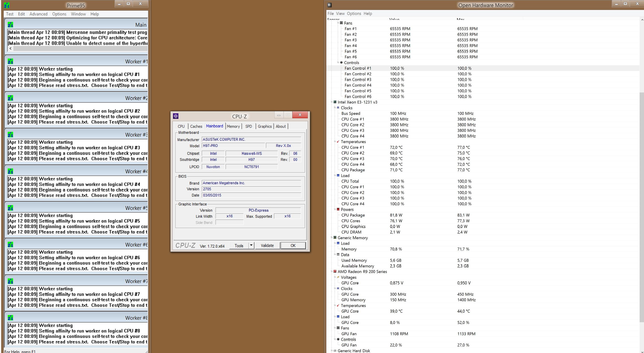Open the SPD tab in CPU-Z
The width and height of the screenshot is (644, 353).
point(248,126)
